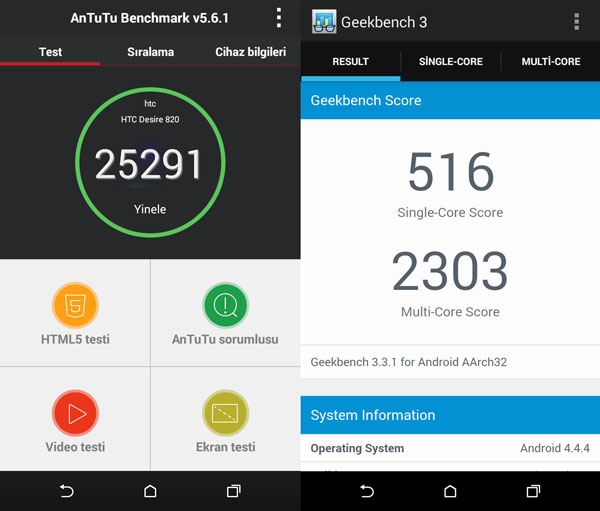Image resolution: width=600 pixels, height=511 pixels.
Task: Select the MULTI-CORE tab
Action: [551, 61]
